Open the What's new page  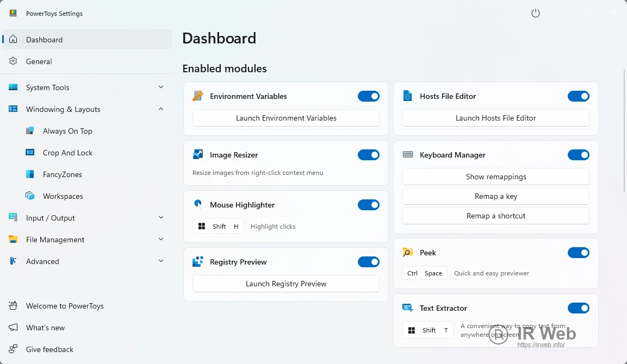(45, 328)
